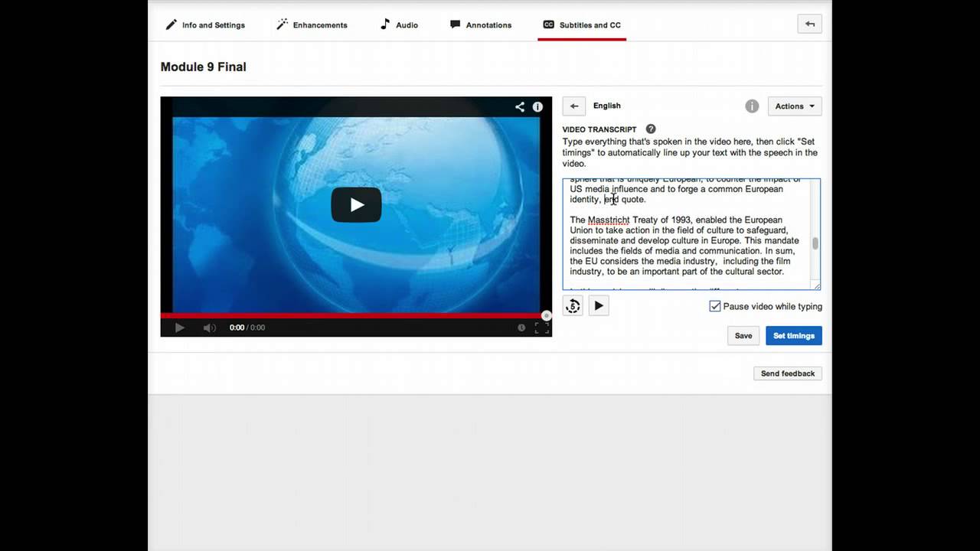Click the info icon beside Actions

(x=752, y=106)
